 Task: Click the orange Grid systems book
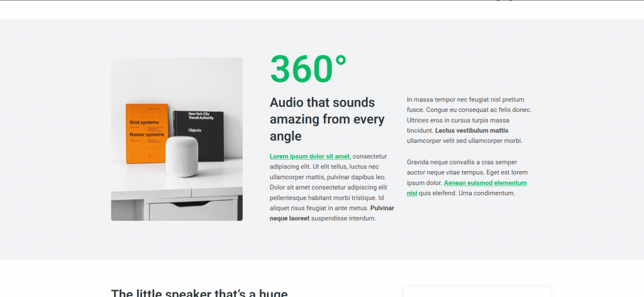(147, 133)
